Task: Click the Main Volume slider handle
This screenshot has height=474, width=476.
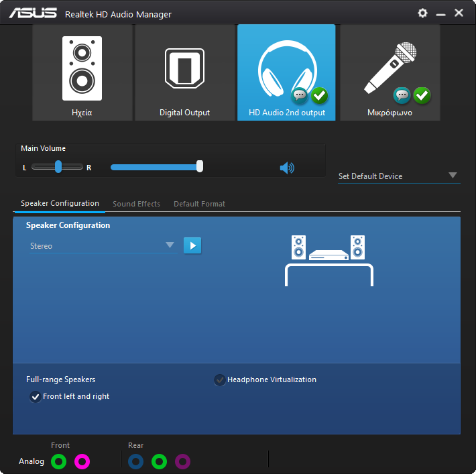Action: [x=199, y=166]
